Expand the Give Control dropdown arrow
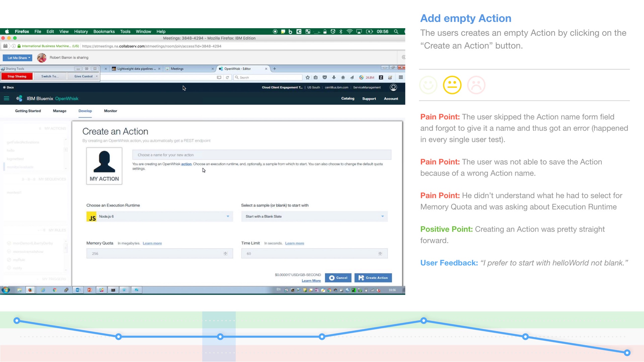The image size is (644, 362). click(97, 76)
